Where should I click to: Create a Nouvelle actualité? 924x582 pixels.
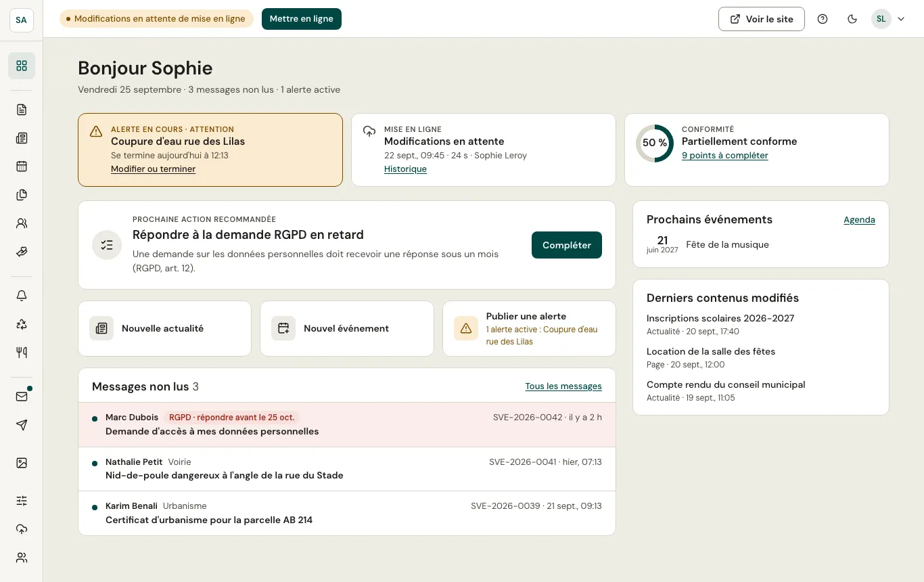coord(164,328)
